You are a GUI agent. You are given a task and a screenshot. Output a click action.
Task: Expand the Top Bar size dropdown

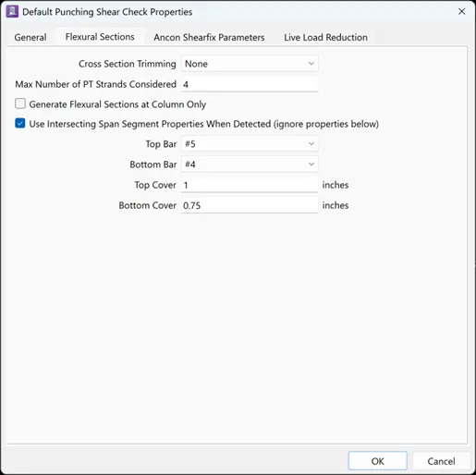tap(250, 144)
